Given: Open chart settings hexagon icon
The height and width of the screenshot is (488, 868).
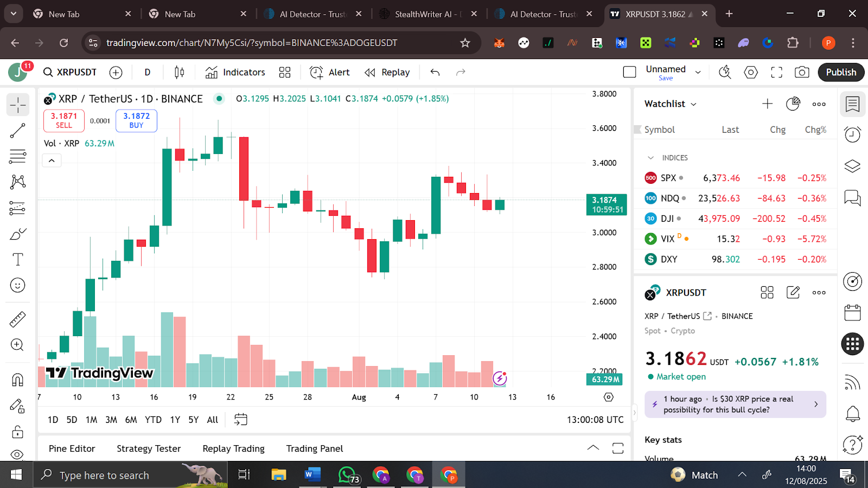Looking at the screenshot, I should coord(751,72).
